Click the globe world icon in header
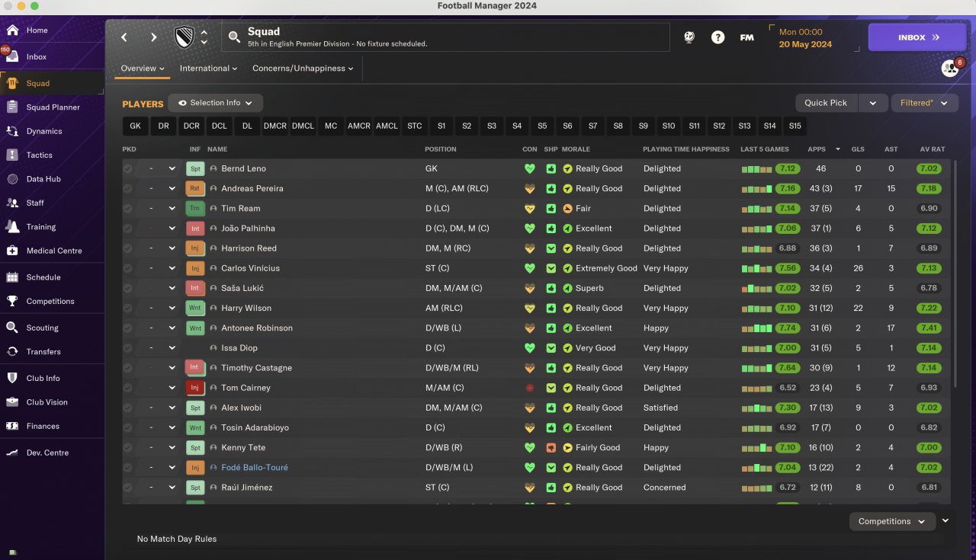Viewport: 976px width, 560px height. (x=689, y=37)
